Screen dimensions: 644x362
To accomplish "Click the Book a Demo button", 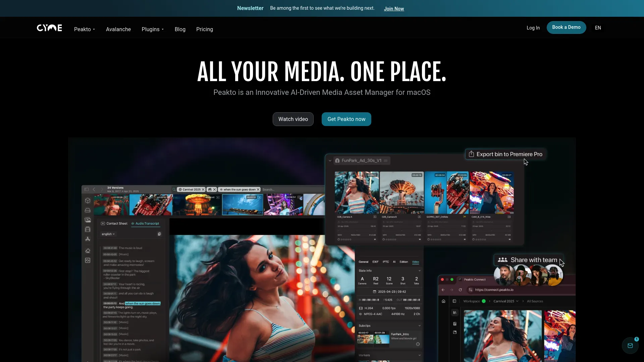I will [566, 27].
